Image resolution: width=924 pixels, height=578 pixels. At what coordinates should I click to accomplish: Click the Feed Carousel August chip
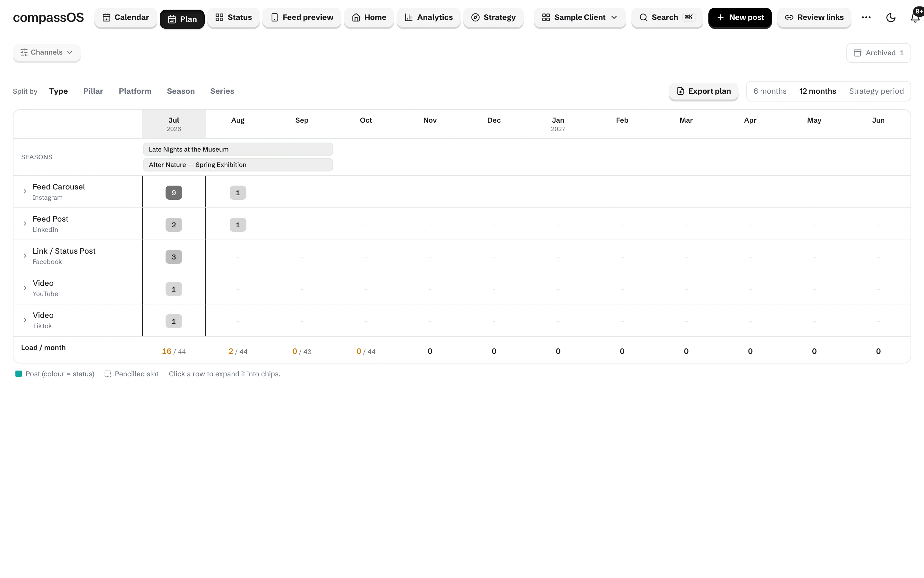pos(238,193)
